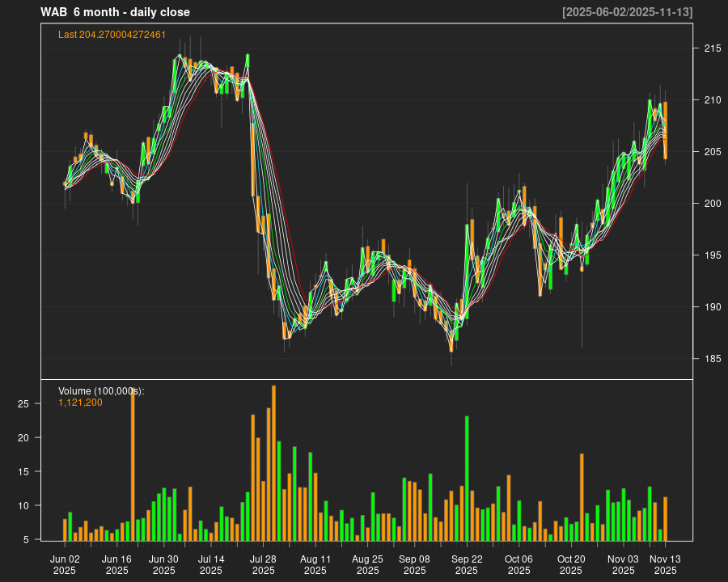Click the tallest volume bar in late July
This screenshot has width=728, height=582.
(x=273, y=463)
